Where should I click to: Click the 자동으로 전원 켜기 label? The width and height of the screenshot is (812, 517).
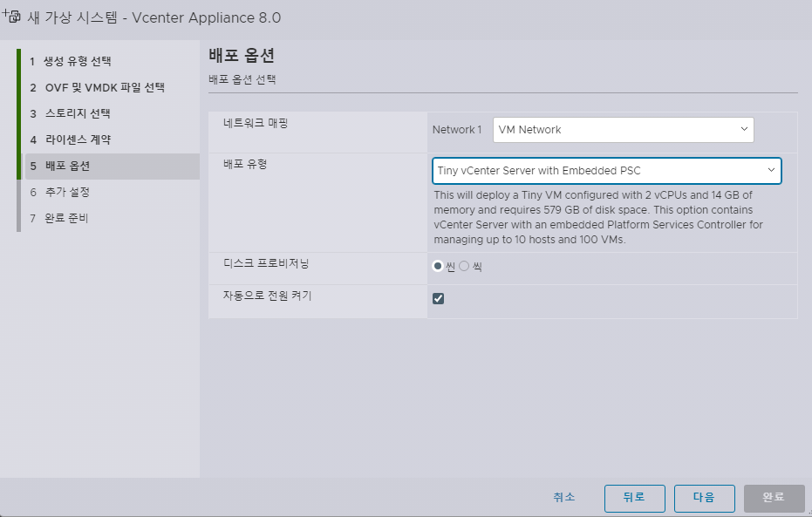[267, 296]
